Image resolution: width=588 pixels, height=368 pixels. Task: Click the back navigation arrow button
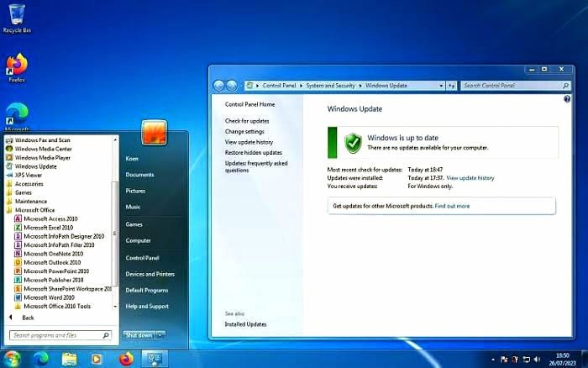point(218,86)
